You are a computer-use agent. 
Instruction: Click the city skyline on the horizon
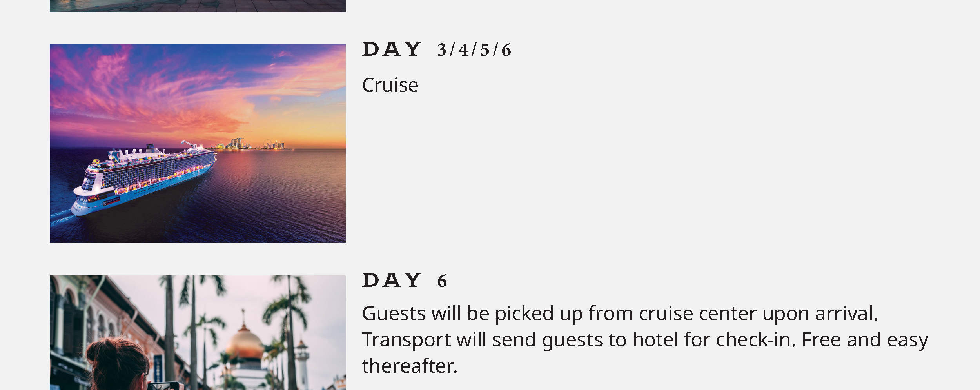tap(255, 144)
